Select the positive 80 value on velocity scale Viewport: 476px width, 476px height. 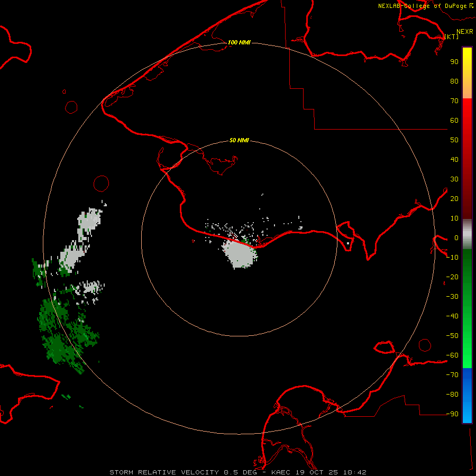point(454,81)
